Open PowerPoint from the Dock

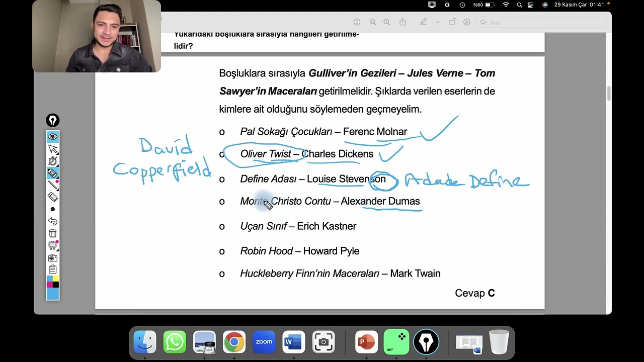click(366, 342)
